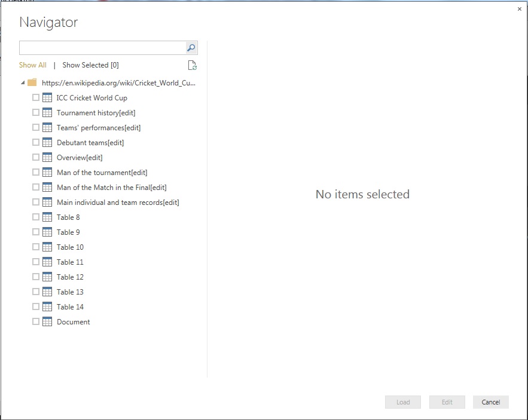Image resolution: width=528 pixels, height=420 pixels.
Task: Select Man of the tournament[edit] table
Action: [102, 173]
